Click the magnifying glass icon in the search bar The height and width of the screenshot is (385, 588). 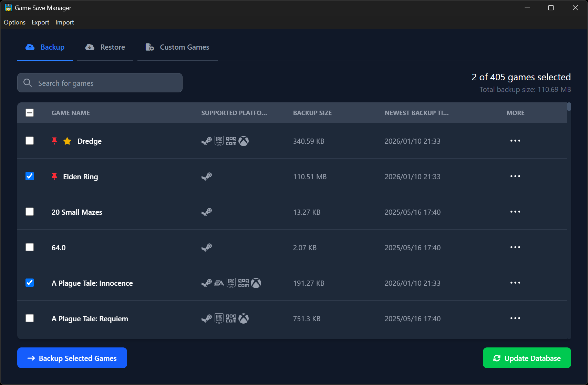click(28, 83)
